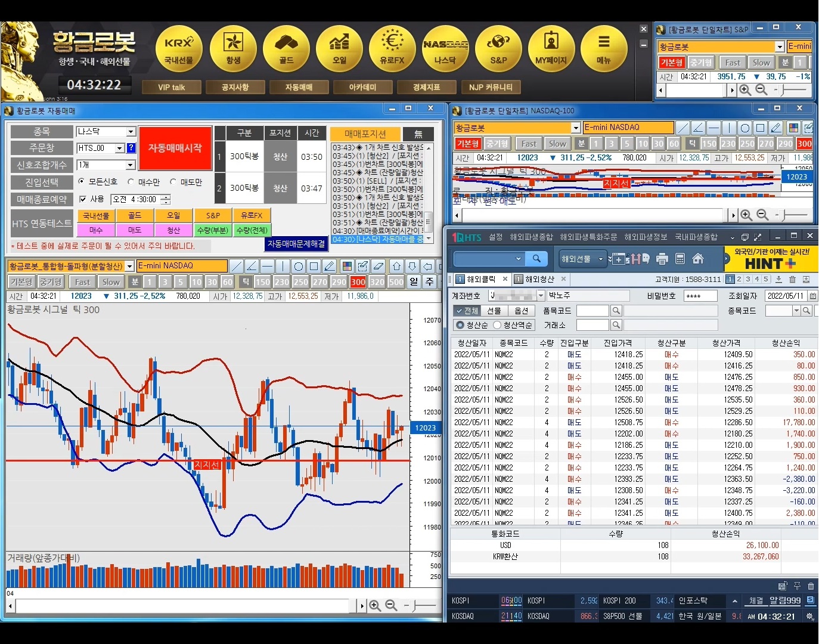819x644 pixels.
Task: Open the 유로FX euro icon
Action: pyautogui.click(x=392, y=49)
